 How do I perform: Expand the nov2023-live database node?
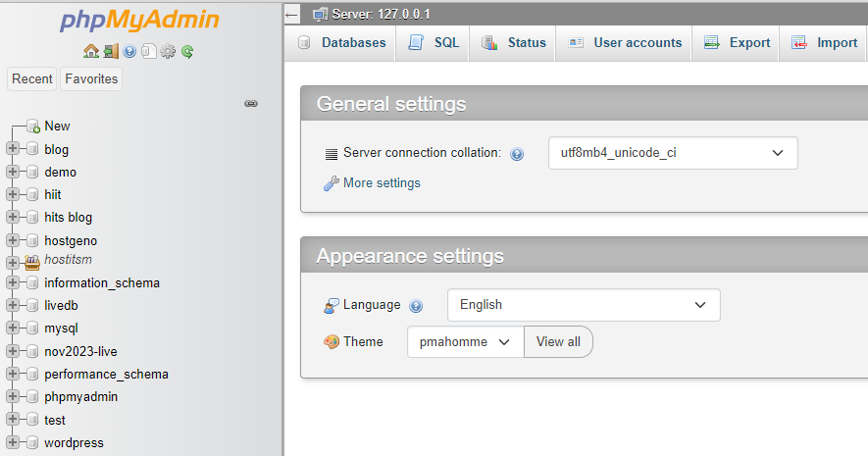click(x=12, y=351)
